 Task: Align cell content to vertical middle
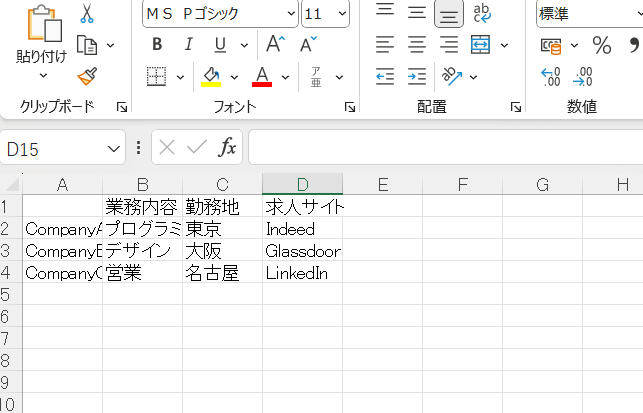(417, 12)
